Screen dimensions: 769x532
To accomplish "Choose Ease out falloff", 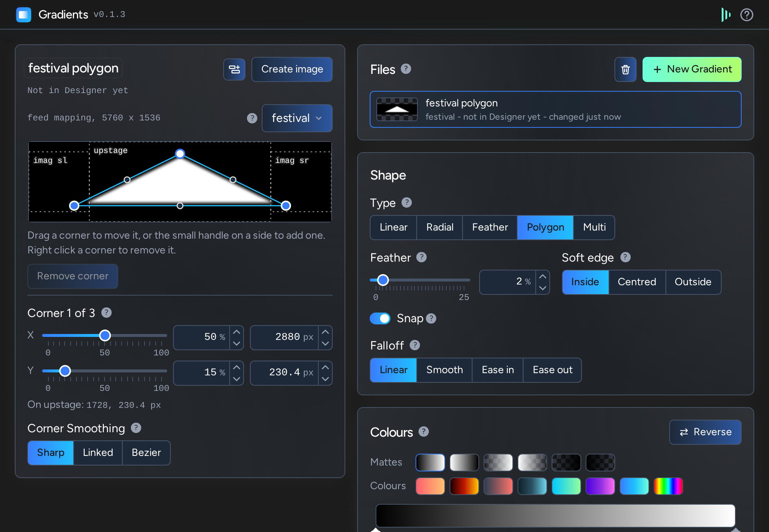I will click(x=552, y=370).
